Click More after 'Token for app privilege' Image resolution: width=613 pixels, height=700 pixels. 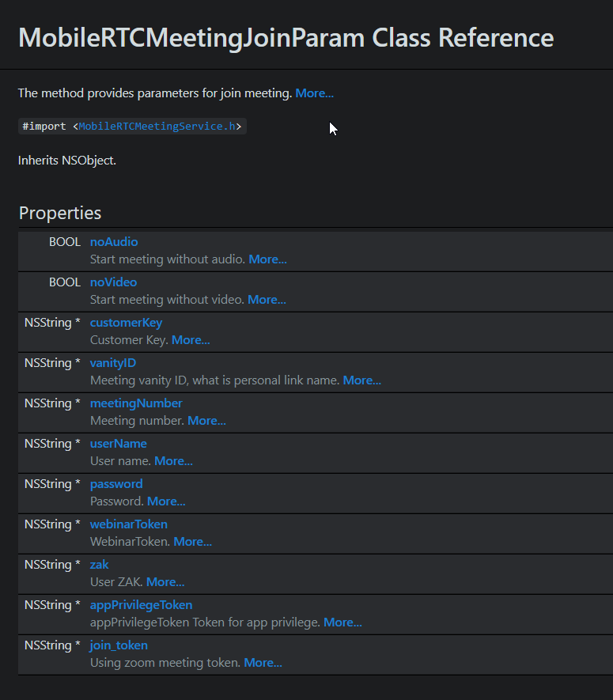(x=342, y=622)
